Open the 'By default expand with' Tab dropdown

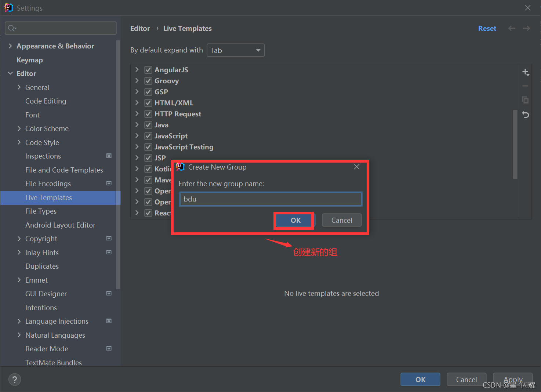click(x=236, y=50)
